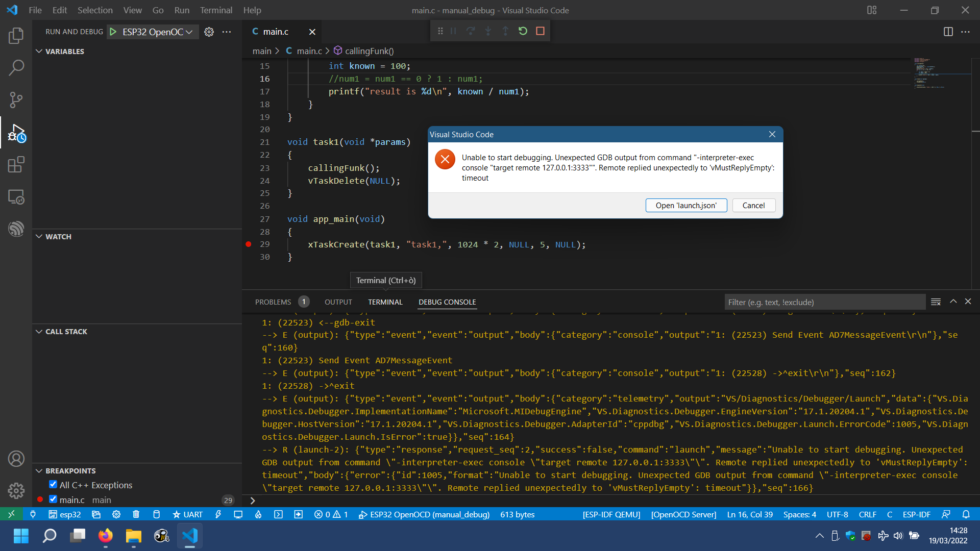980x551 pixels.
Task: Open the Selection menu
Action: tap(95, 10)
